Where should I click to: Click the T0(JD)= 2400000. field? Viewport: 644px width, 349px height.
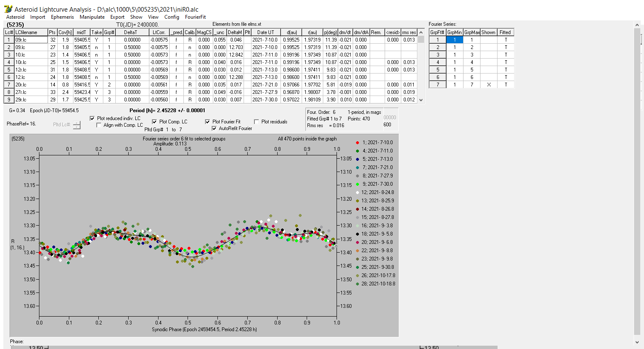pos(137,25)
